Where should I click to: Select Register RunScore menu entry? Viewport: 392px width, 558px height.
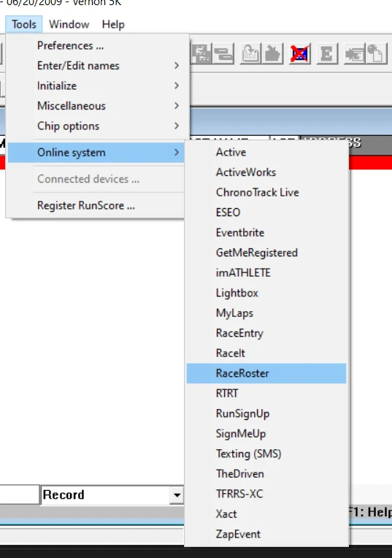(x=96, y=205)
